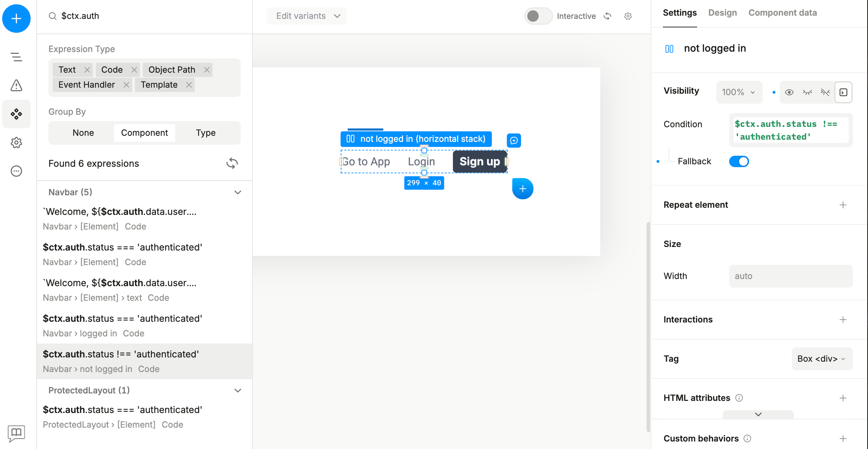Click the refresh icon beside Found 6 expressions

click(x=232, y=164)
